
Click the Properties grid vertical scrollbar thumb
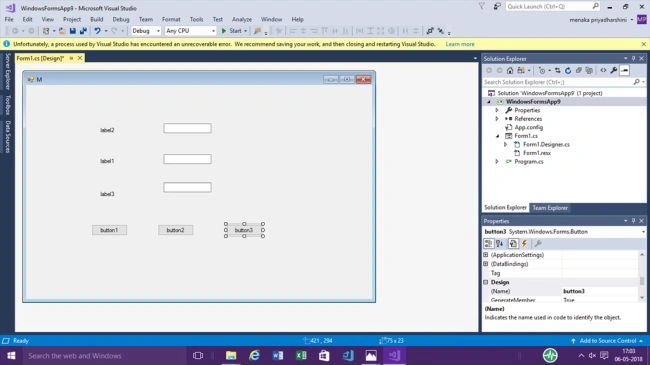click(x=642, y=281)
